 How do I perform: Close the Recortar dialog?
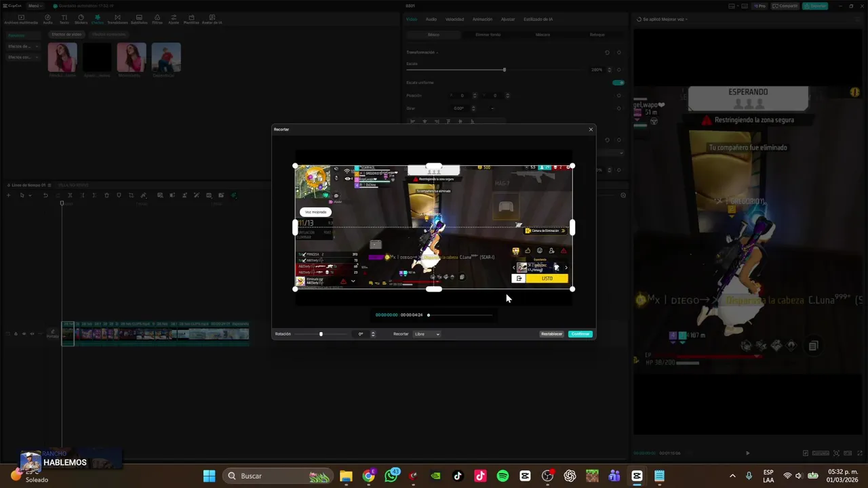click(591, 129)
